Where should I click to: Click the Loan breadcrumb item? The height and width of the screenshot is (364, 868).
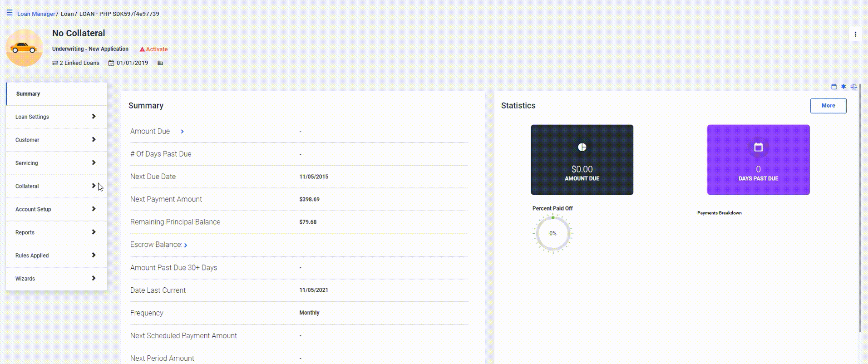67,14
